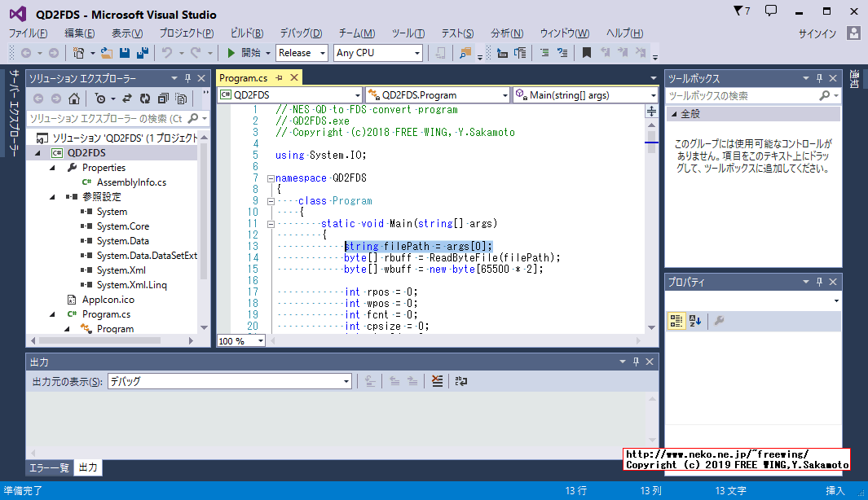Click the bookmark icon in the toolbar

coord(586,53)
